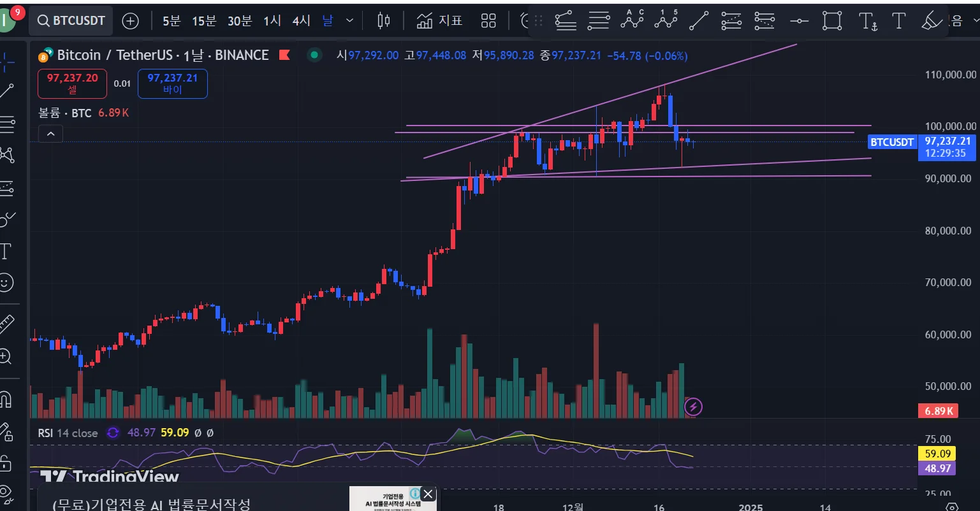Select the 4시 timeframe

click(x=301, y=21)
